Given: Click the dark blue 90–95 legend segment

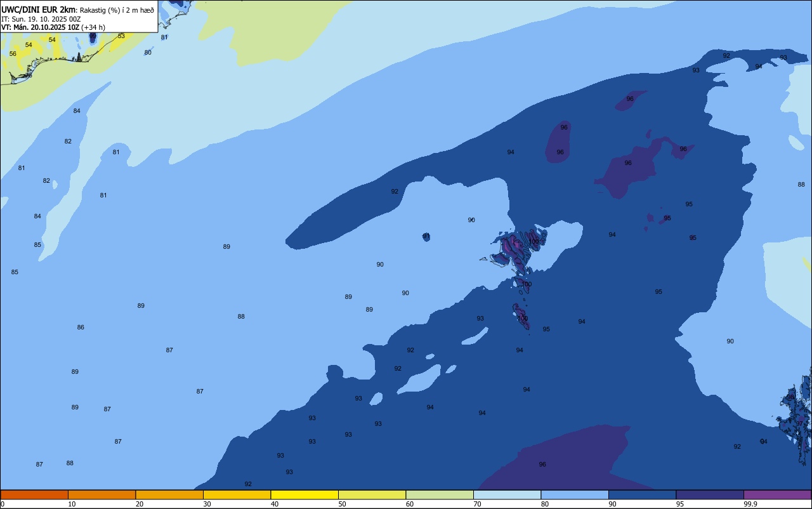Looking at the screenshot, I should pos(642,494).
